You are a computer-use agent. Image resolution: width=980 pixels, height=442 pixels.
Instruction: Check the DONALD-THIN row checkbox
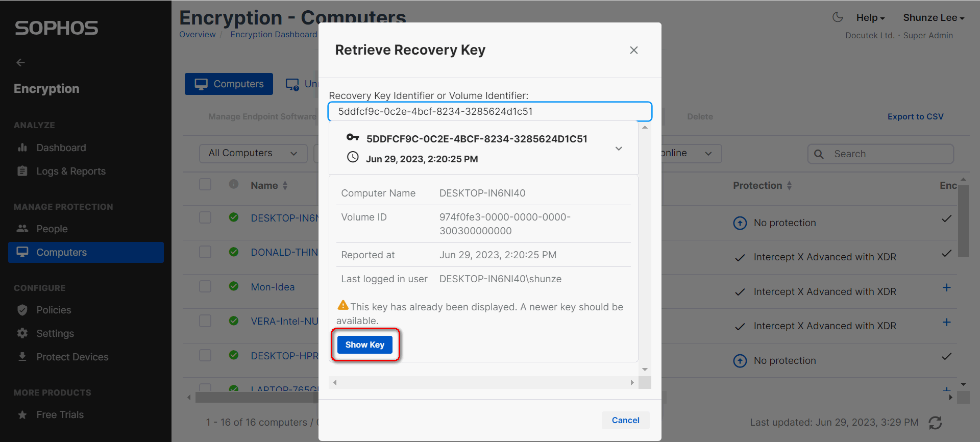tap(205, 252)
